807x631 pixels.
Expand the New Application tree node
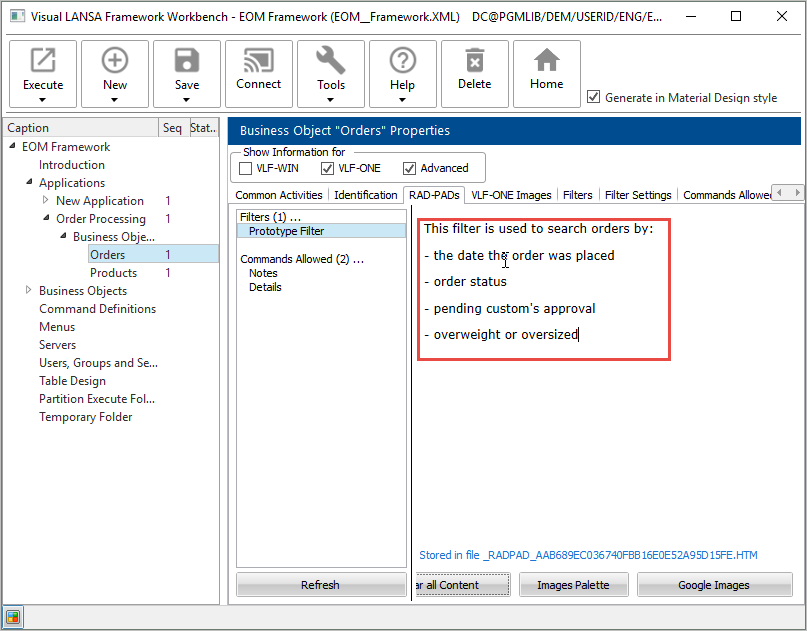pos(46,201)
